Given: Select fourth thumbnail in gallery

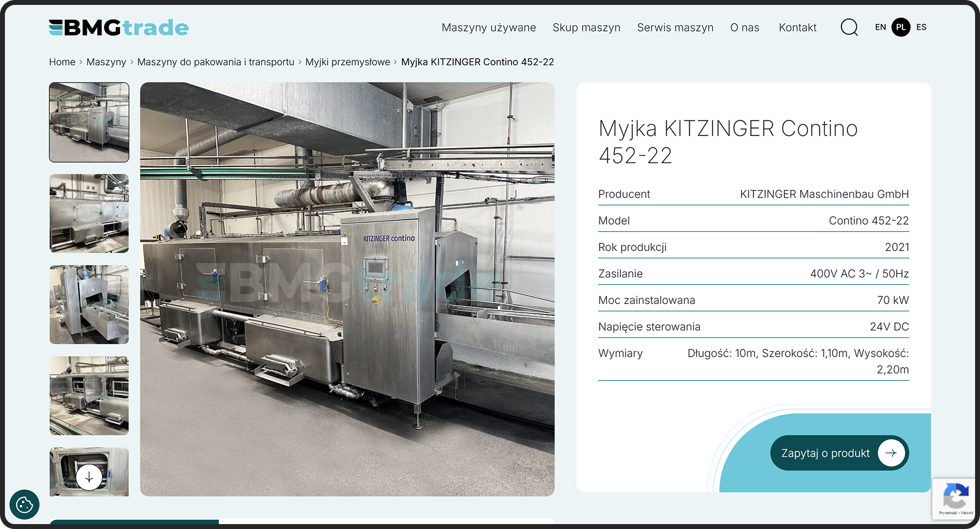Looking at the screenshot, I should coord(89,396).
